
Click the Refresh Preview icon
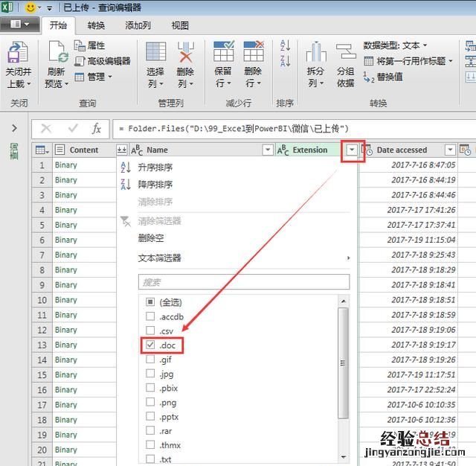[x=58, y=51]
